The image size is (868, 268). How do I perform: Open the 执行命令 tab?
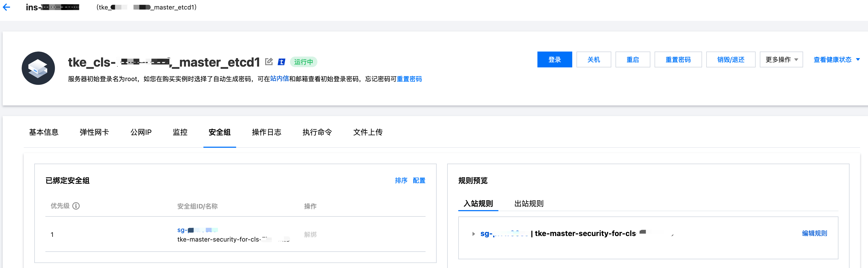coord(317,132)
